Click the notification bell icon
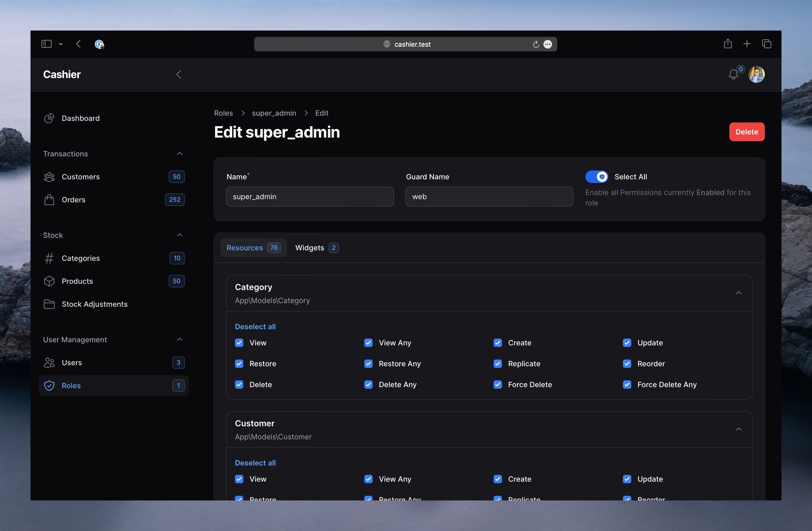The image size is (812, 531). click(735, 73)
